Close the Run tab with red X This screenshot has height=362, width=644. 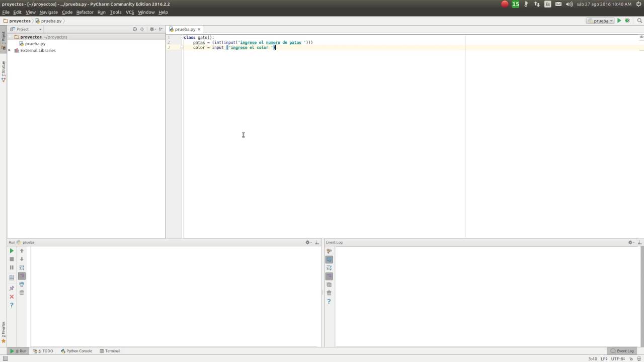pyautogui.click(x=12, y=297)
